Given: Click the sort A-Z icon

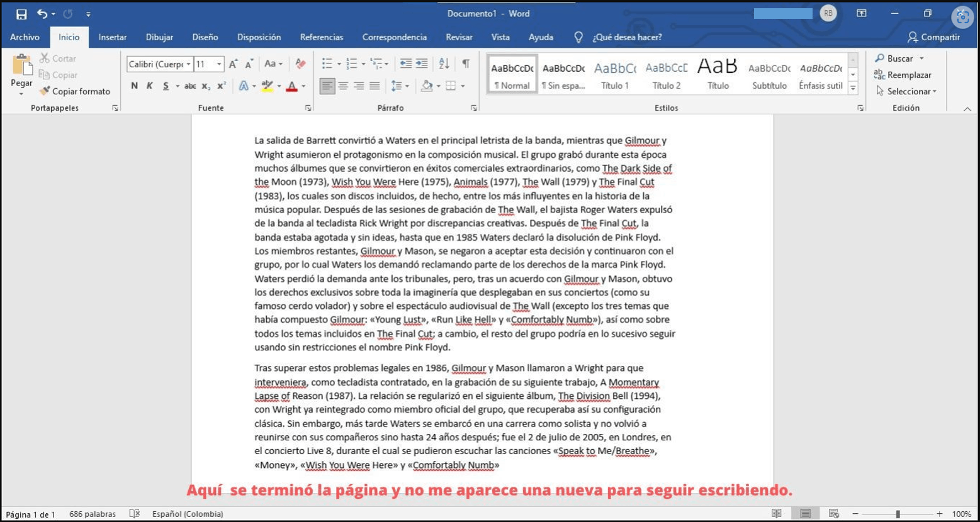Looking at the screenshot, I should (x=444, y=64).
